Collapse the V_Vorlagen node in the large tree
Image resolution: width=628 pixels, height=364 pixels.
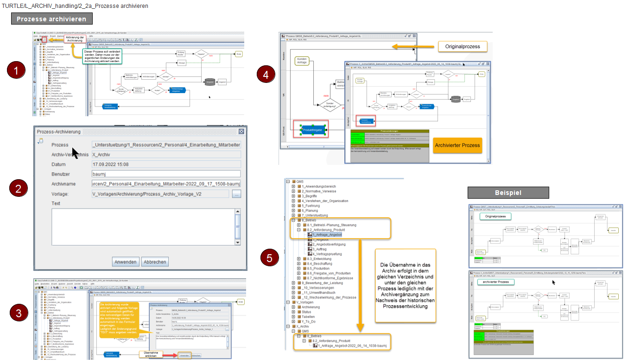click(x=288, y=302)
